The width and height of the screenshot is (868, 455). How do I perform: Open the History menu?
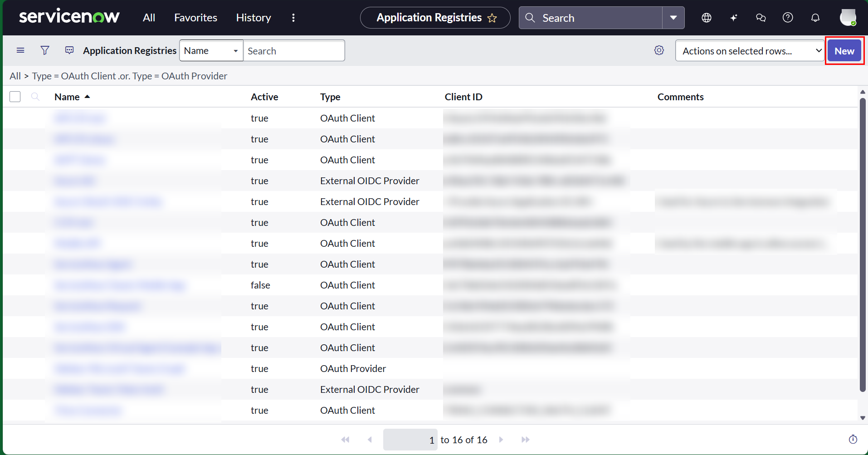(x=254, y=18)
